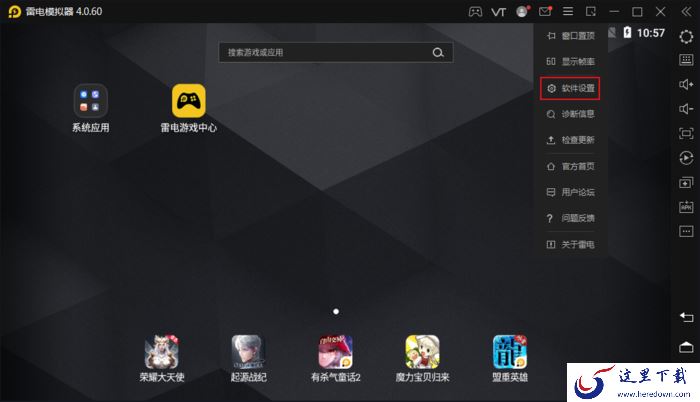Click the Android home icon in sidebar
The image size is (700, 402).
[686, 347]
